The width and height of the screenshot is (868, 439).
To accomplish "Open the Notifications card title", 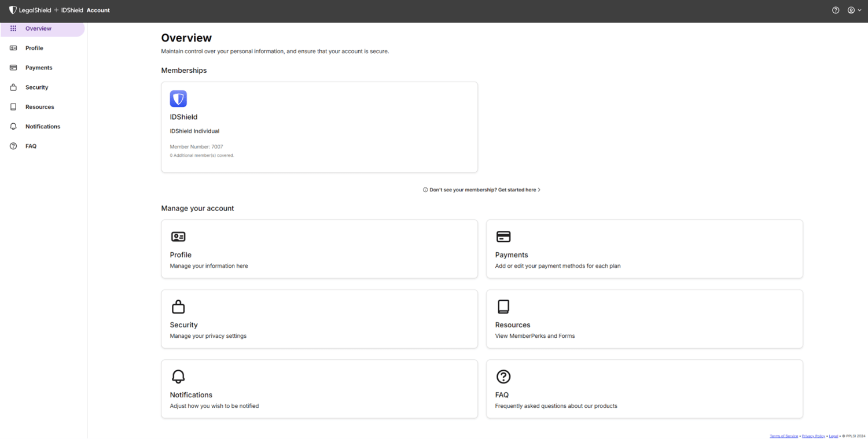I will click(x=191, y=395).
